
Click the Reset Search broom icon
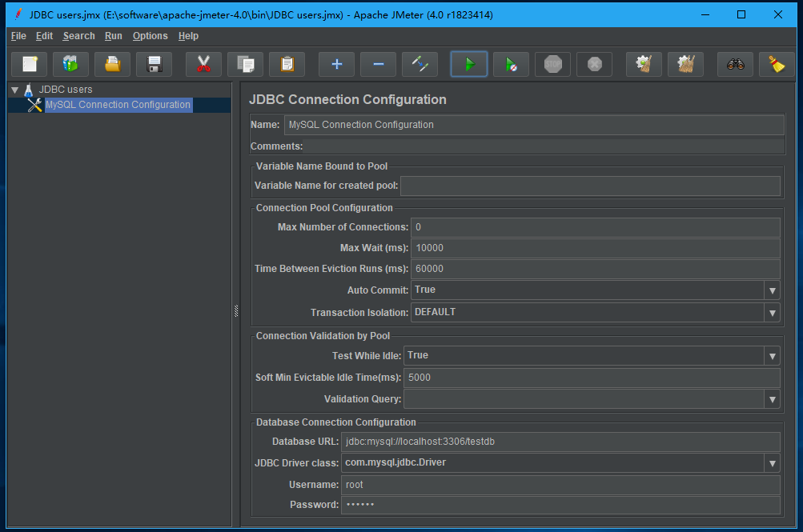coord(776,64)
